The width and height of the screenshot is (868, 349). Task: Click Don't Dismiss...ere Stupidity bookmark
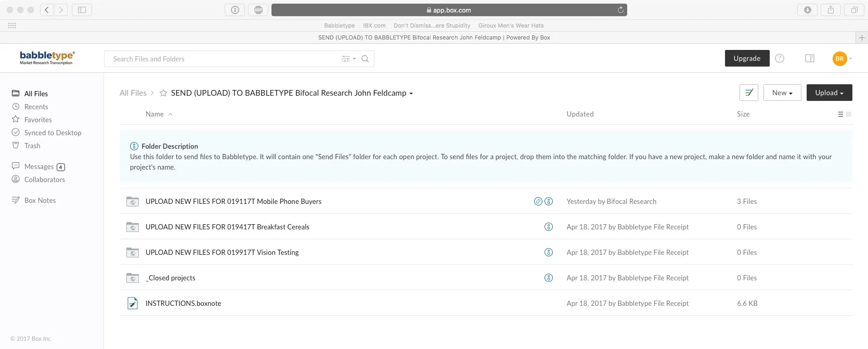click(x=432, y=25)
